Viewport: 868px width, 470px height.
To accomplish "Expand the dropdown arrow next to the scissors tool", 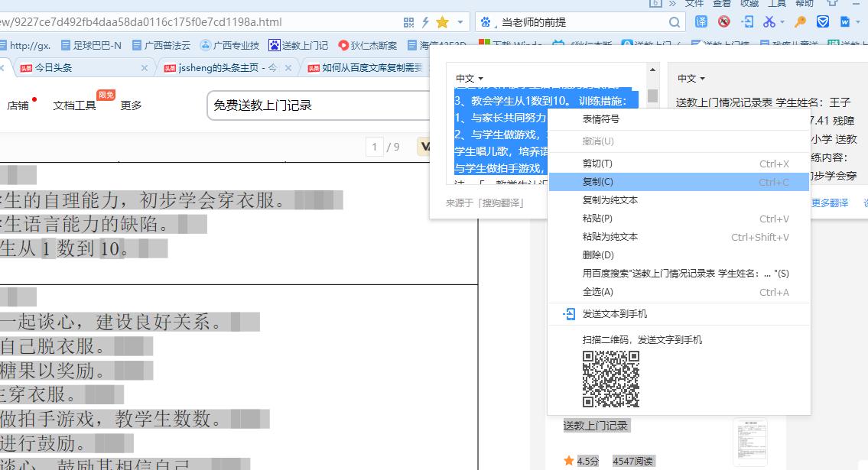I will pos(782,21).
